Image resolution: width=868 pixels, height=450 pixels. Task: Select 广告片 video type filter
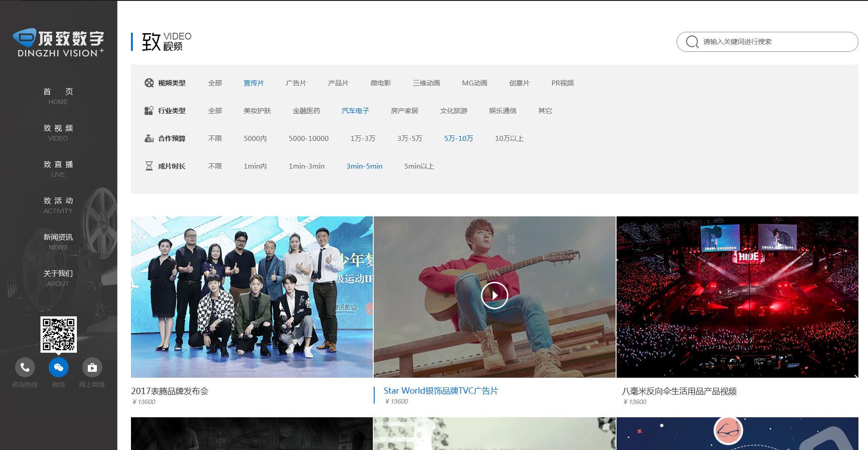[x=296, y=83]
